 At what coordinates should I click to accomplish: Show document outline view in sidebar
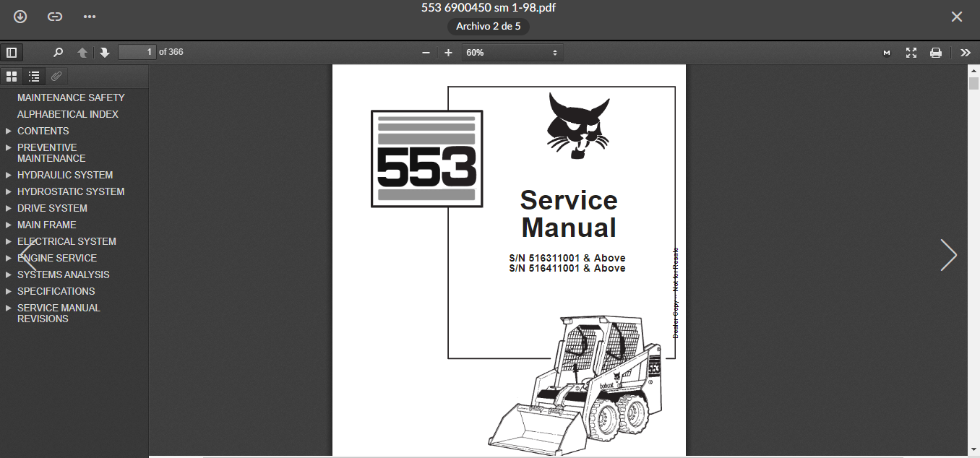click(34, 76)
